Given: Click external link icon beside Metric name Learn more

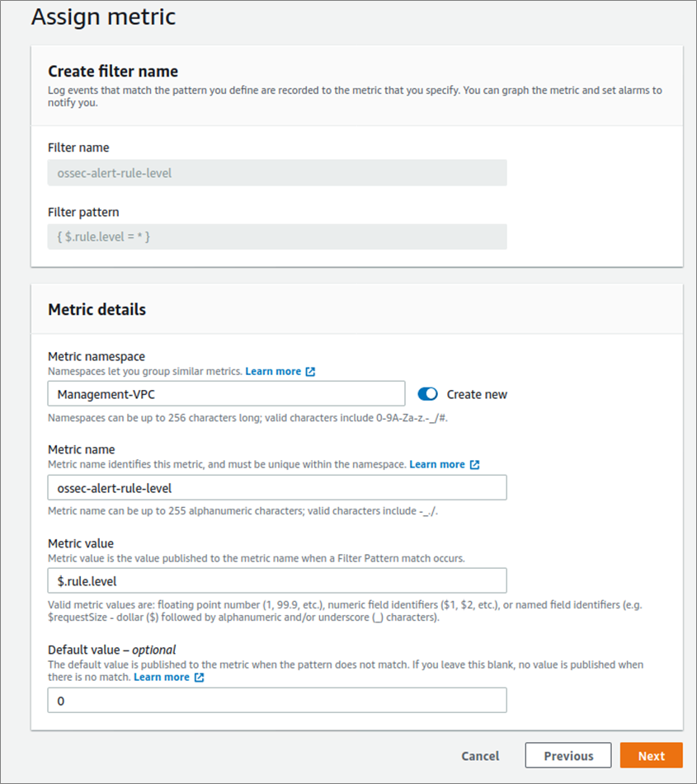Looking at the screenshot, I should point(474,464).
